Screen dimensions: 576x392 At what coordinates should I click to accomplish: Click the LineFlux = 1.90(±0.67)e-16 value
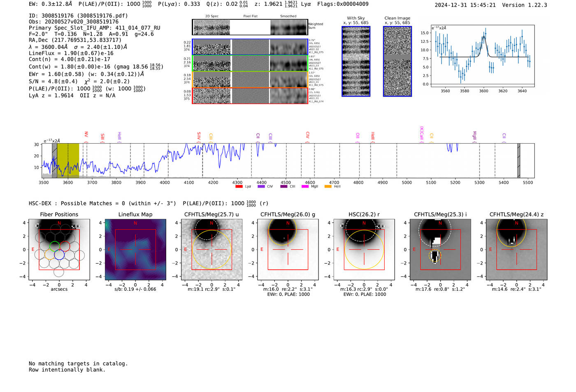point(71,53)
